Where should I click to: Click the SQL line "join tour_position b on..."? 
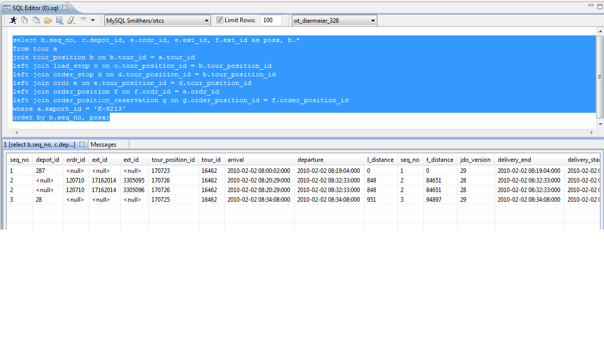coord(104,57)
